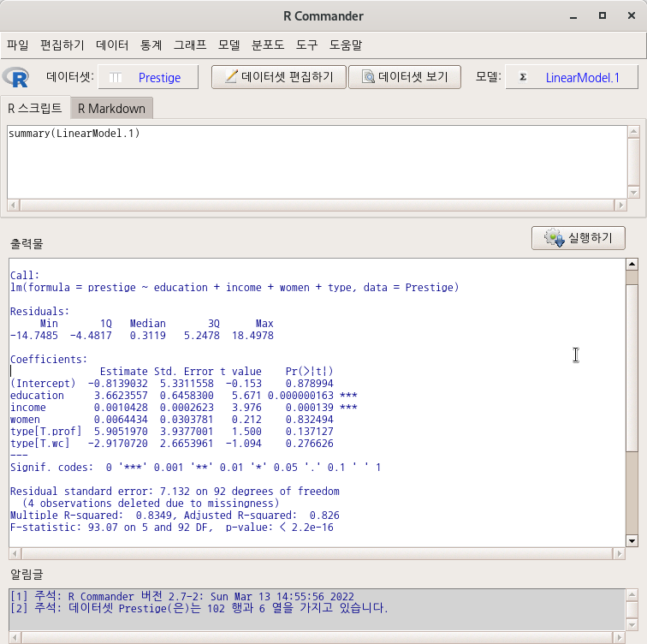Open the 데이터 menu
The image size is (647, 644).
(112, 45)
